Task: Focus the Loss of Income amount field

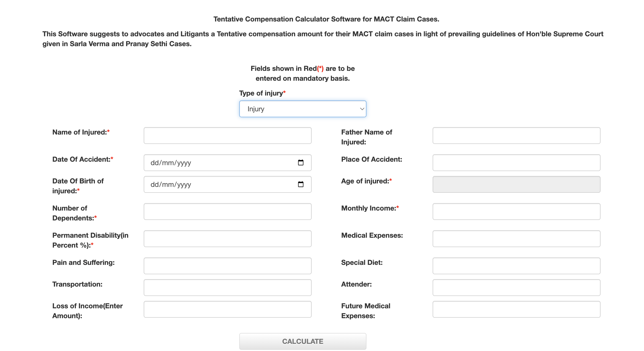Action: (x=227, y=309)
